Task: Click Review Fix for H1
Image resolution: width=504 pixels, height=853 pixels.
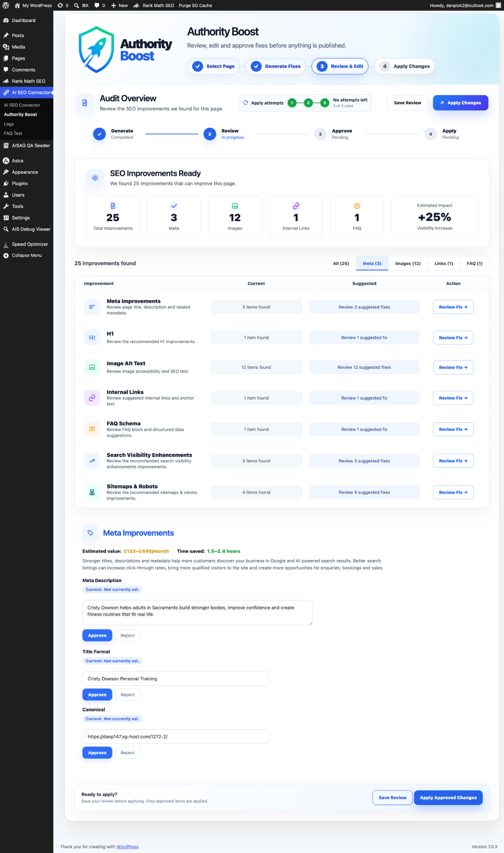Action: click(x=453, y=338)
